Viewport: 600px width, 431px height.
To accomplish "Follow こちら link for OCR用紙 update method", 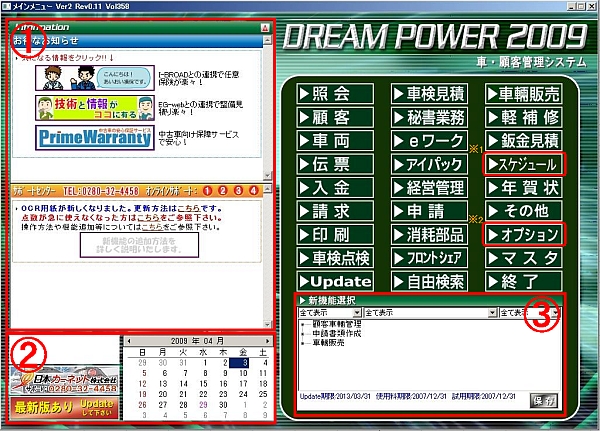I will tap(189, 209).
